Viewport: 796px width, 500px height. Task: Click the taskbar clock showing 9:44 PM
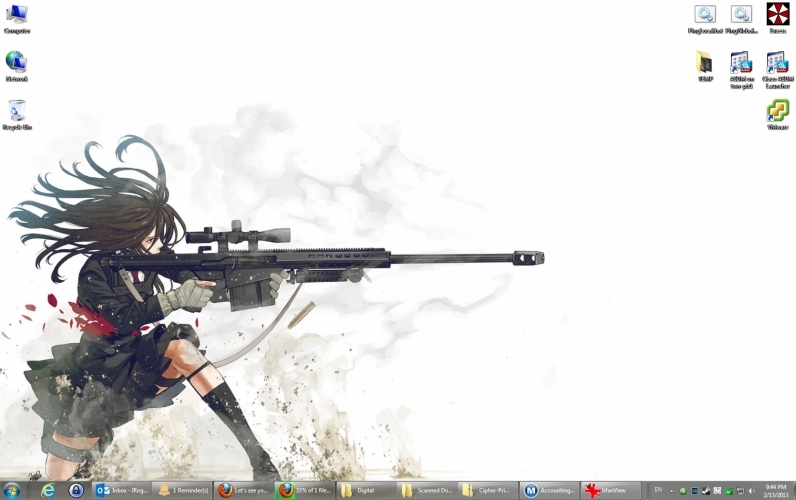point(775,490)
